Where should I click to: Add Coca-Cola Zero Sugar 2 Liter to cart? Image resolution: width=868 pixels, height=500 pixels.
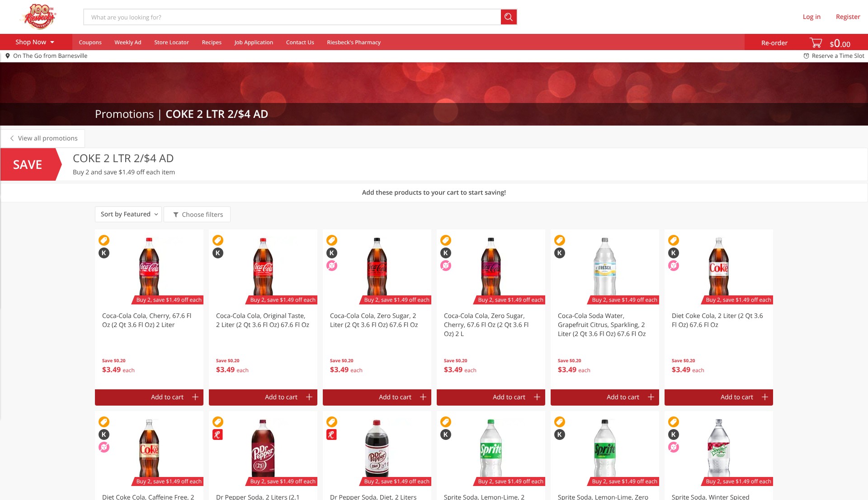[377, 397]
